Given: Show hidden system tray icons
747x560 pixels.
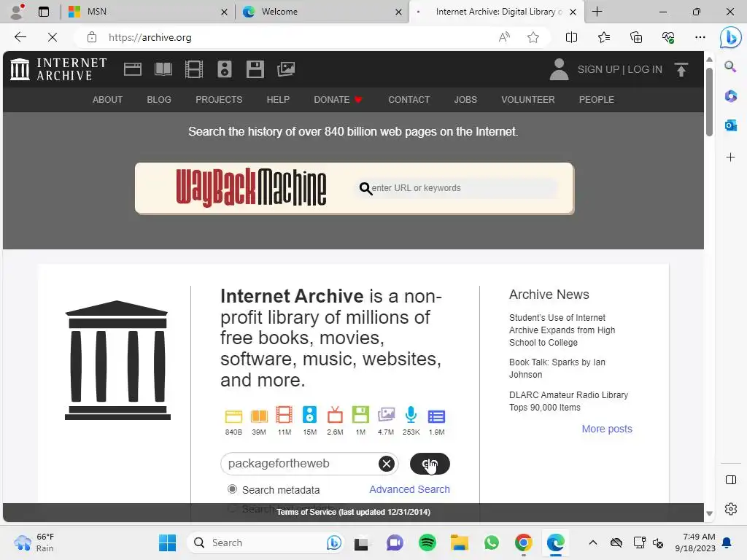Looking at the screenshot, I should pyautogui.click(x=592, y=542).
